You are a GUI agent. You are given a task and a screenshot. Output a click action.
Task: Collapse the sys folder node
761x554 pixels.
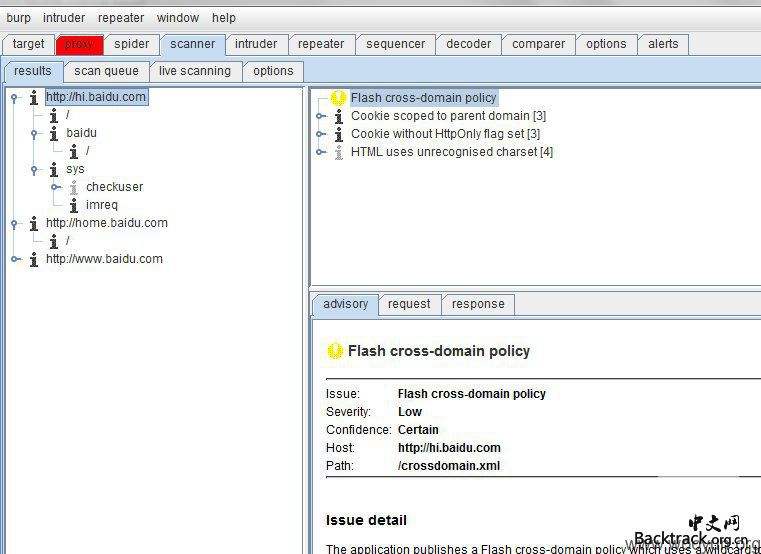pyautogui.click(x=34, y=170)
